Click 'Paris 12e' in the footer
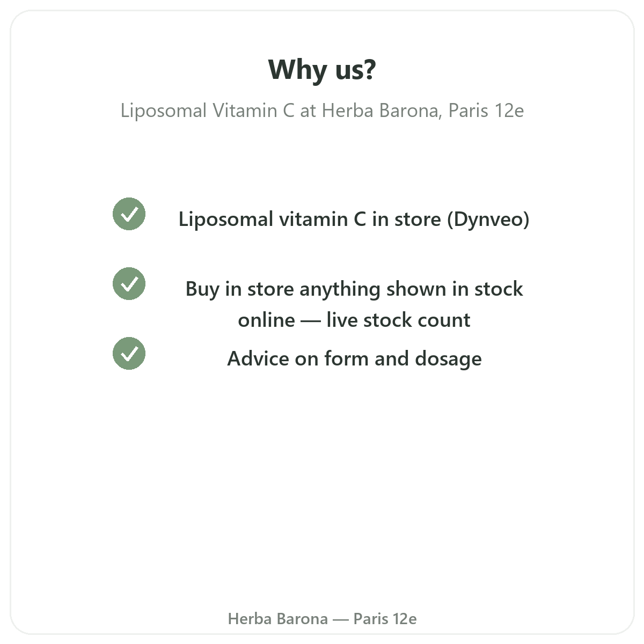This screenshot has width=644, height=644. click(385, 619)
